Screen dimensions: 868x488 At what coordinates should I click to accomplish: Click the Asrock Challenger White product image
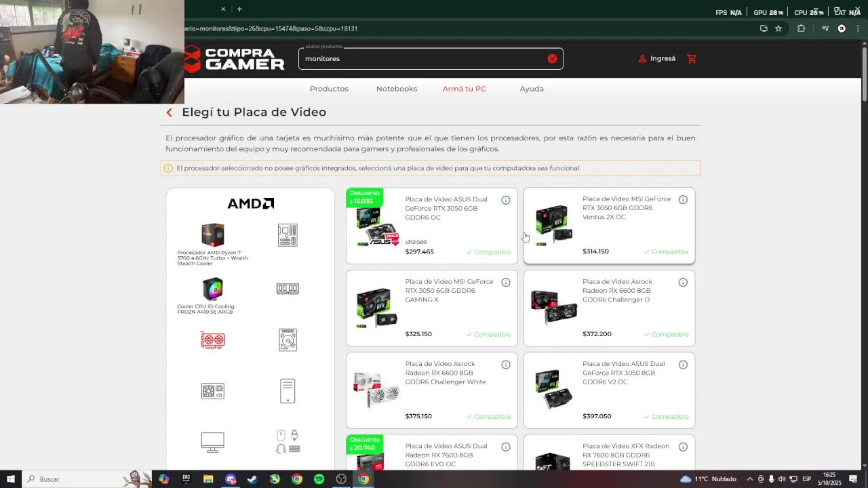(377, 390)
